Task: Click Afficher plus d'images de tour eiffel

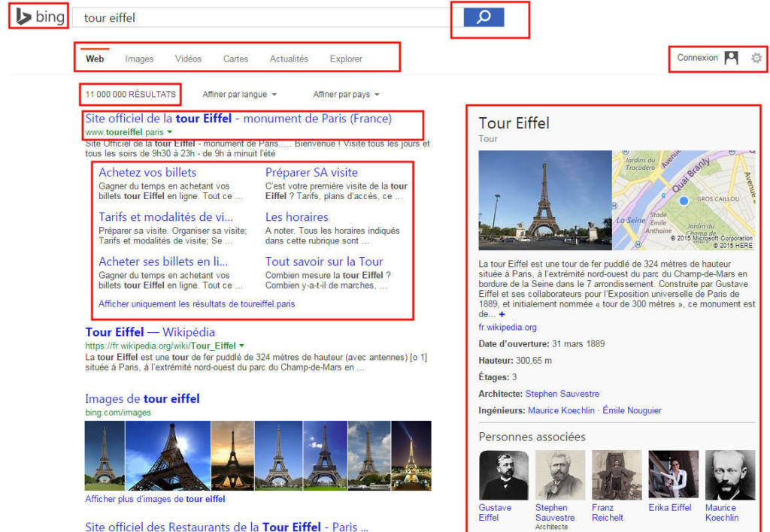Action: pos(155,499)
